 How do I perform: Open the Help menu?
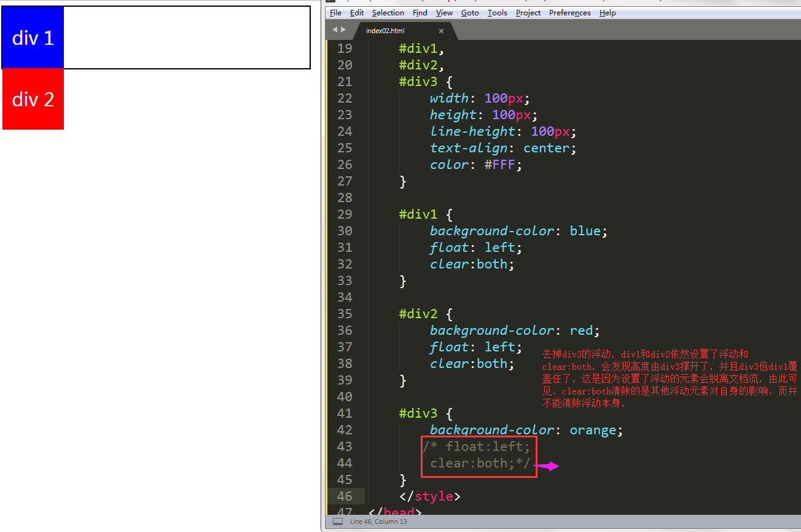608,13
